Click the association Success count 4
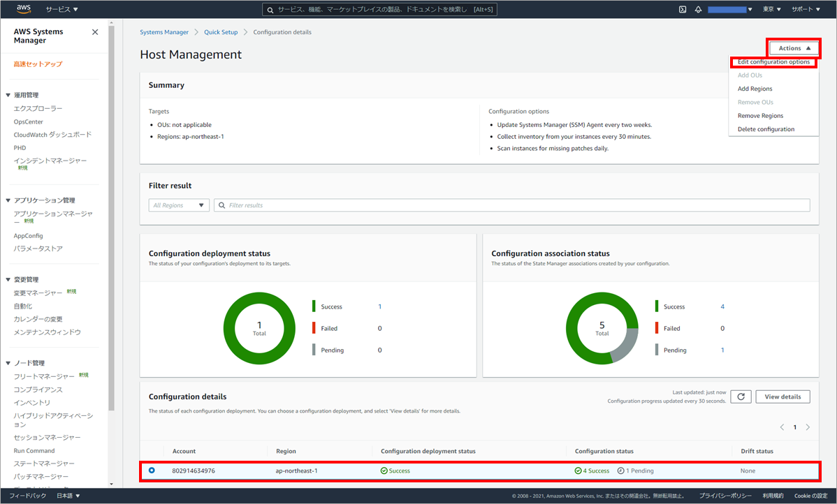837x504 pixels. coord(722,306)
